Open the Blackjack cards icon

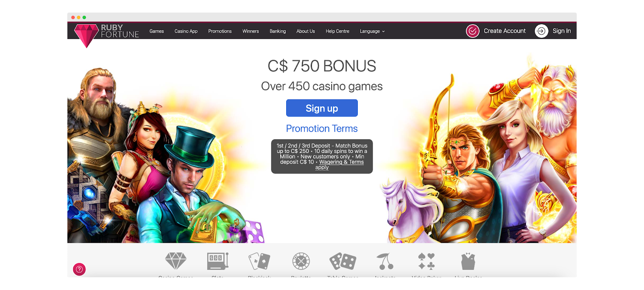pos(260,261)
